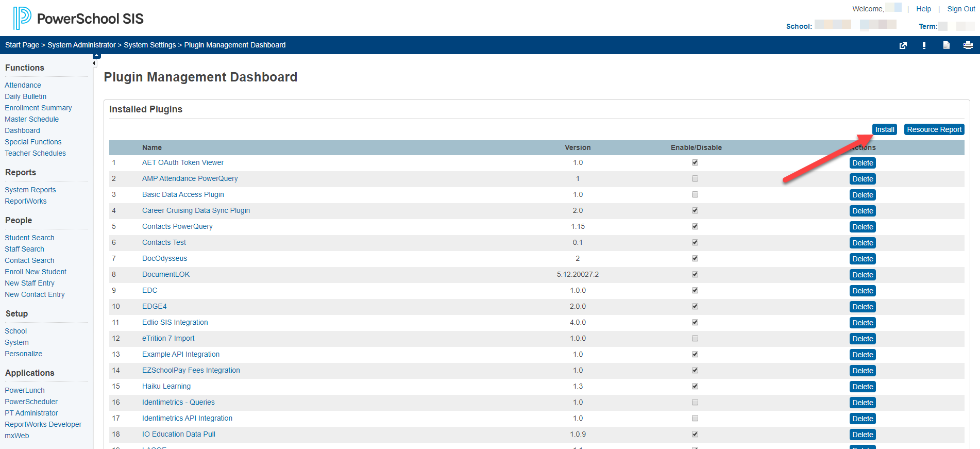Launch PowerLunch application link
This screenshot has width=980, height=449.
(x=24, y=390)
